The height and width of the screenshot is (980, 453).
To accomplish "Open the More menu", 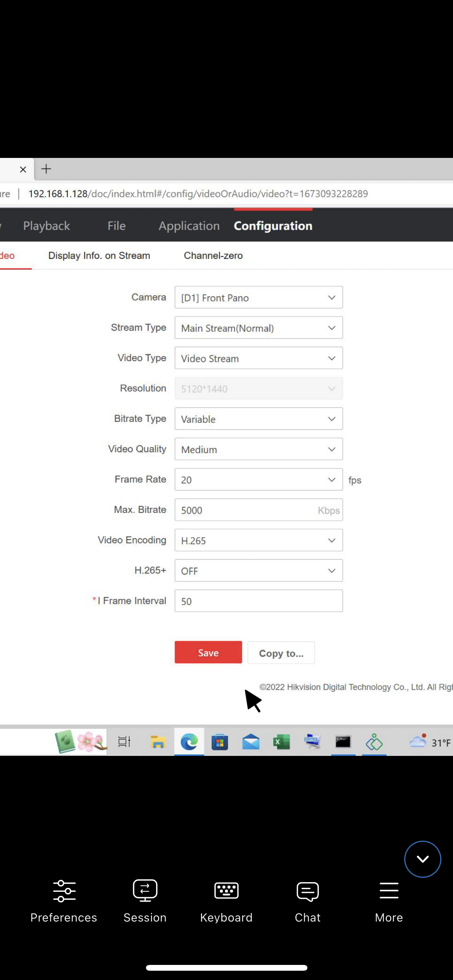I will click(389, 901).
